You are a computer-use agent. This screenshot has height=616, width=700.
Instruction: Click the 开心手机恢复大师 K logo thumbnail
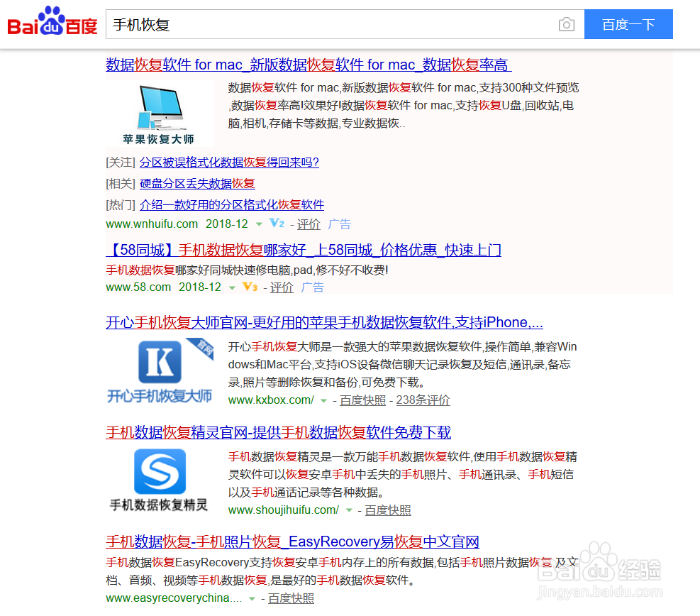tap(160, 370)
